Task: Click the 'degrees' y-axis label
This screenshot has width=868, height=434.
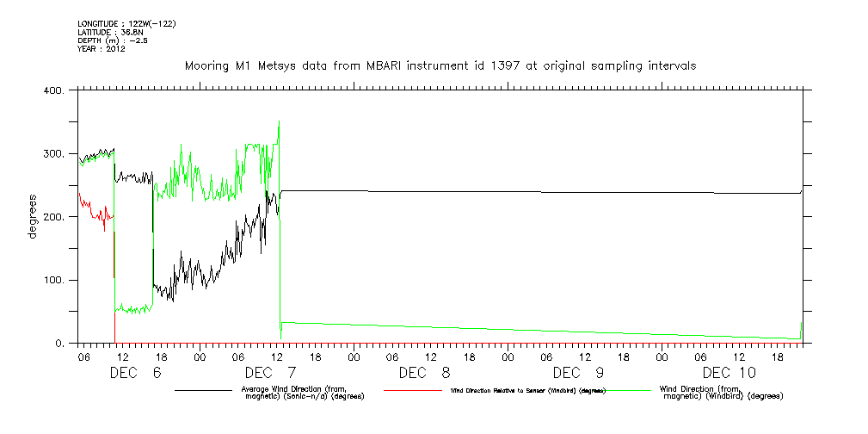Action: point(32,217)
